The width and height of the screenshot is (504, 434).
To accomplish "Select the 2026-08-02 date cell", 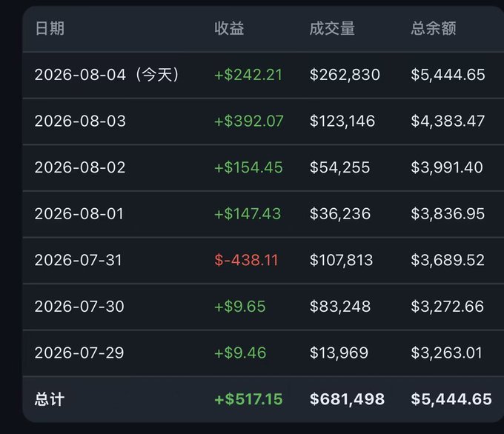I will 80,167.
